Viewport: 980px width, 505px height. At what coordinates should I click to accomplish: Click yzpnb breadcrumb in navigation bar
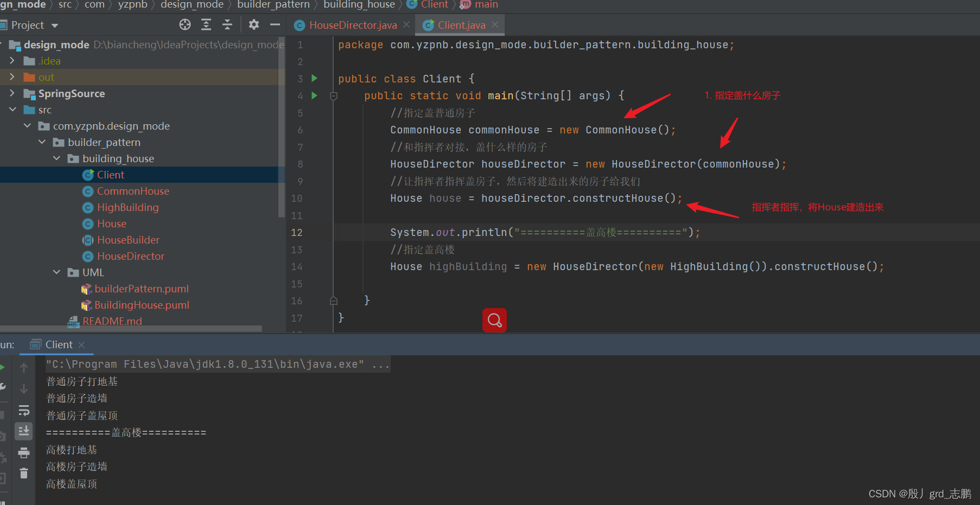click(x=132, y=4)
